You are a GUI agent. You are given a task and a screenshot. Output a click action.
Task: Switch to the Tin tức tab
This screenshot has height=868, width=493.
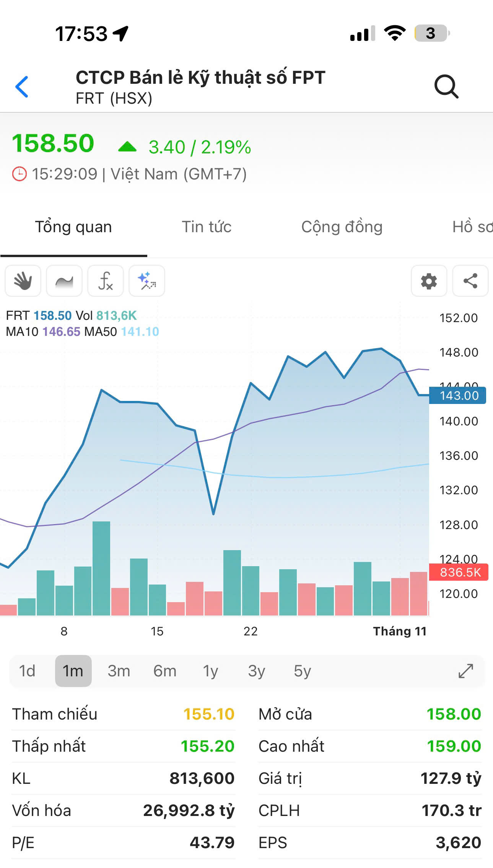[207, 227]
